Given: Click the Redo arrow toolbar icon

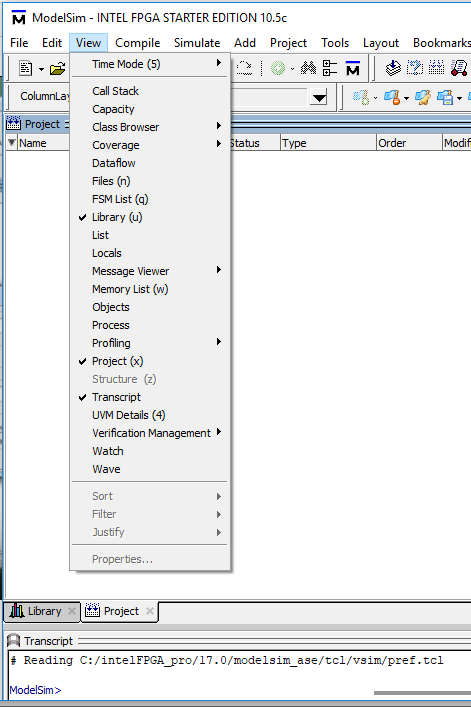Looking at the screenshot, I should (x=244, y=69).
